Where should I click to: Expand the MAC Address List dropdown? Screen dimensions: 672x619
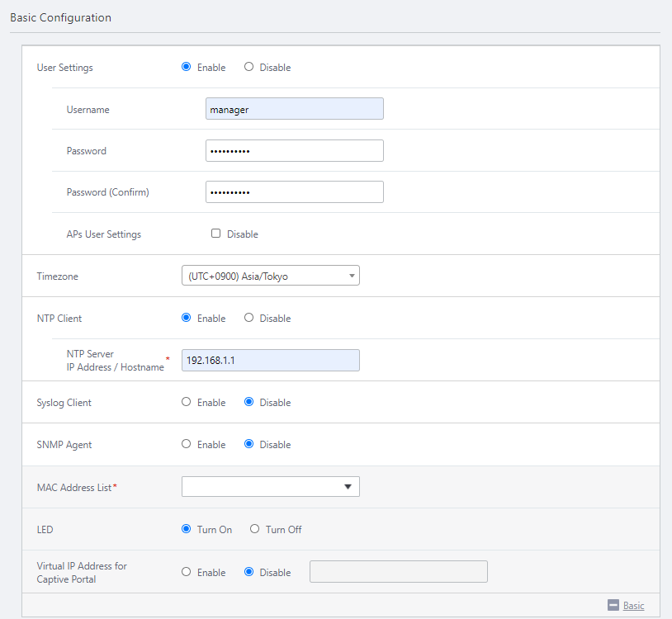coord(270,487)
